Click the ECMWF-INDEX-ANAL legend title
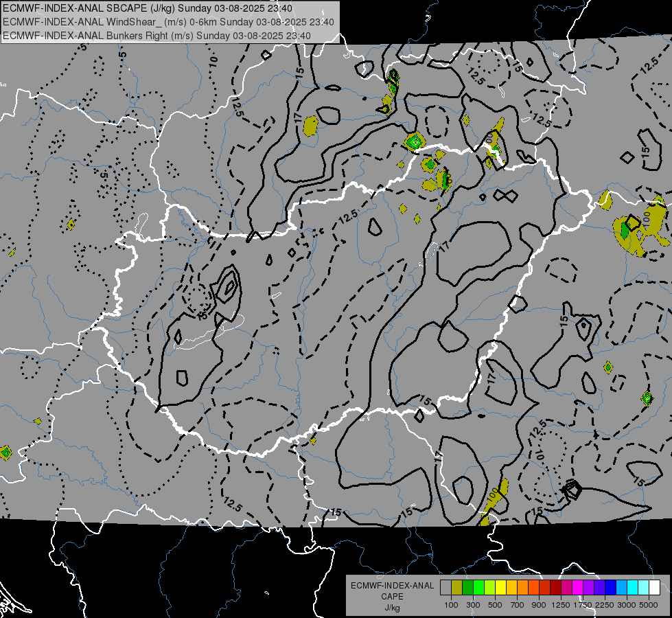672x618 pixels. [x=392, y=586]
